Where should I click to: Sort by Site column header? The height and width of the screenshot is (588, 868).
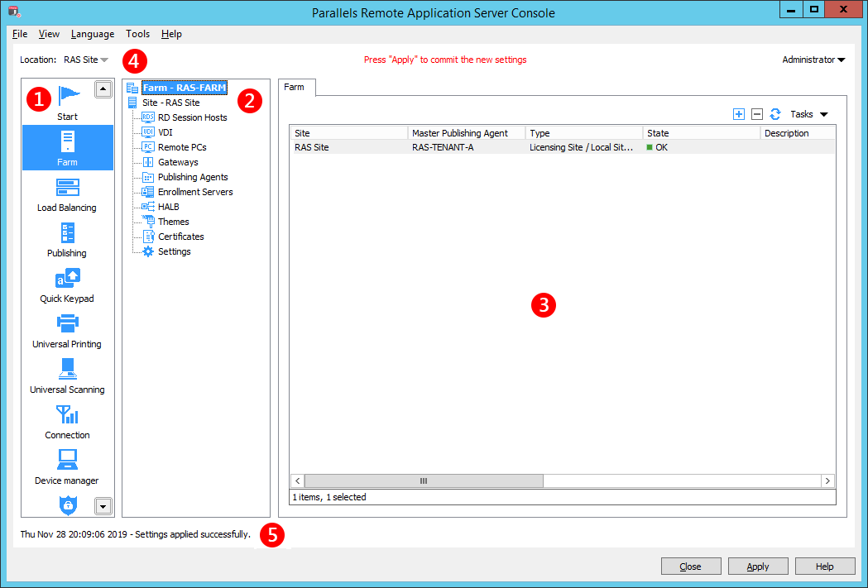(348, 133)
